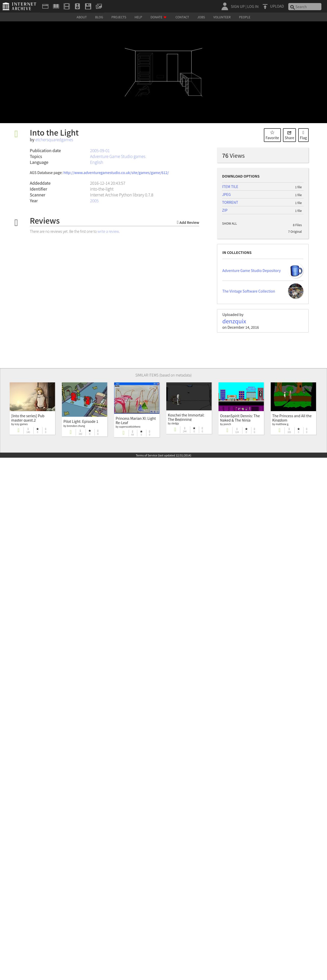Click the star icon under Koschei the Immortal card

(194, 428)
